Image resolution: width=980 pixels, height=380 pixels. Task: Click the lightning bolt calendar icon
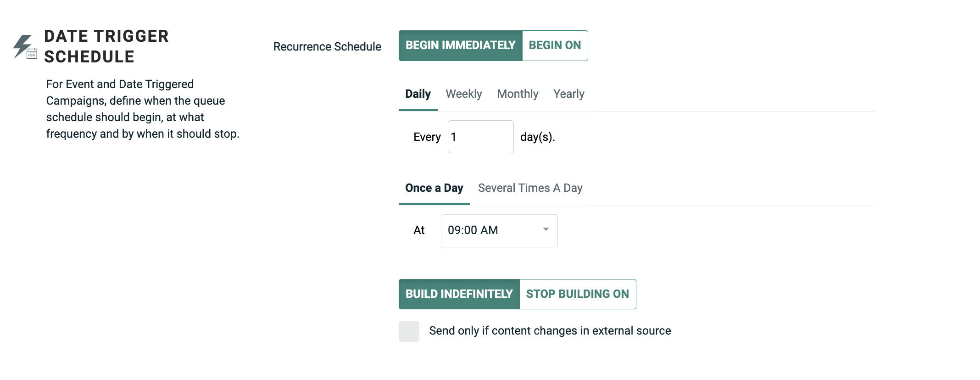(x=24, y=47)
